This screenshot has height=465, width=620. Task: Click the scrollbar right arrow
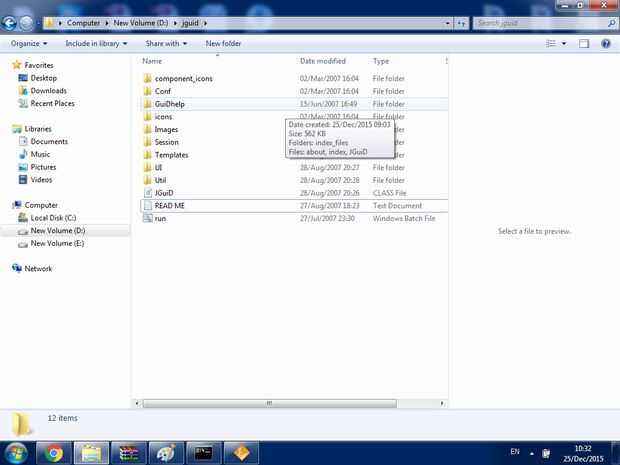tap(442, 403)
